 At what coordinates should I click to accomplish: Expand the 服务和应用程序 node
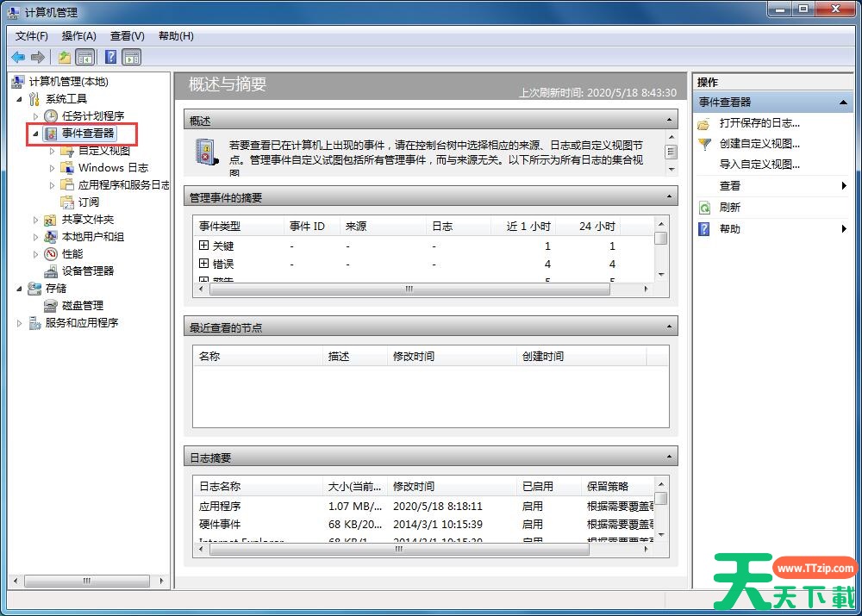coord(20,323)
